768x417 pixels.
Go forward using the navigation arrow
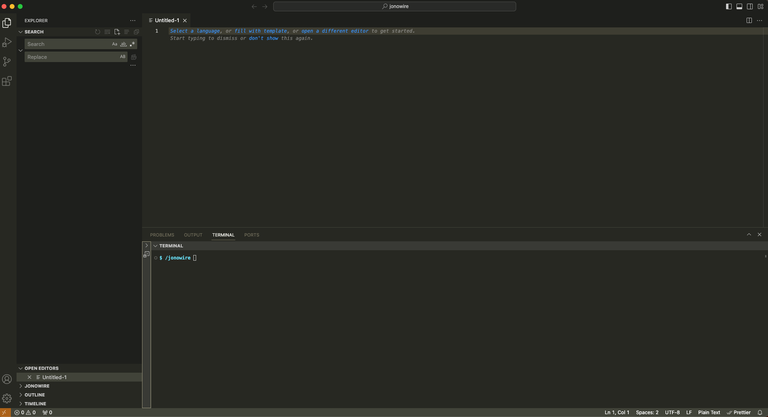(264, 6)
